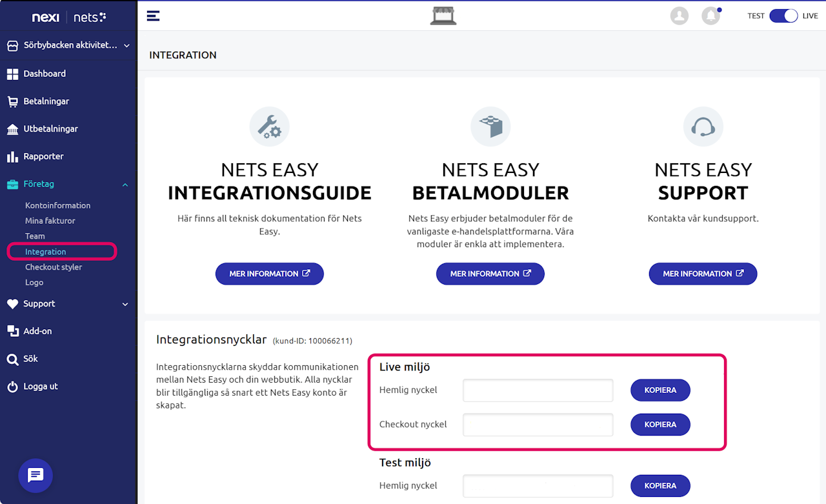Select Logga ut in the sidebar
This screenshot has height=504, width=826.
(x=41, y=387)
